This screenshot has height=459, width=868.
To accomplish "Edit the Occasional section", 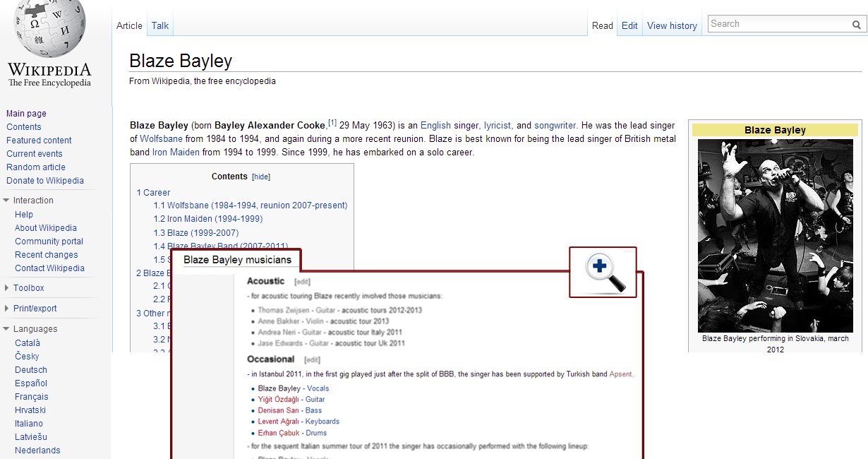I will pyautogui.click(x=312, y=359).
